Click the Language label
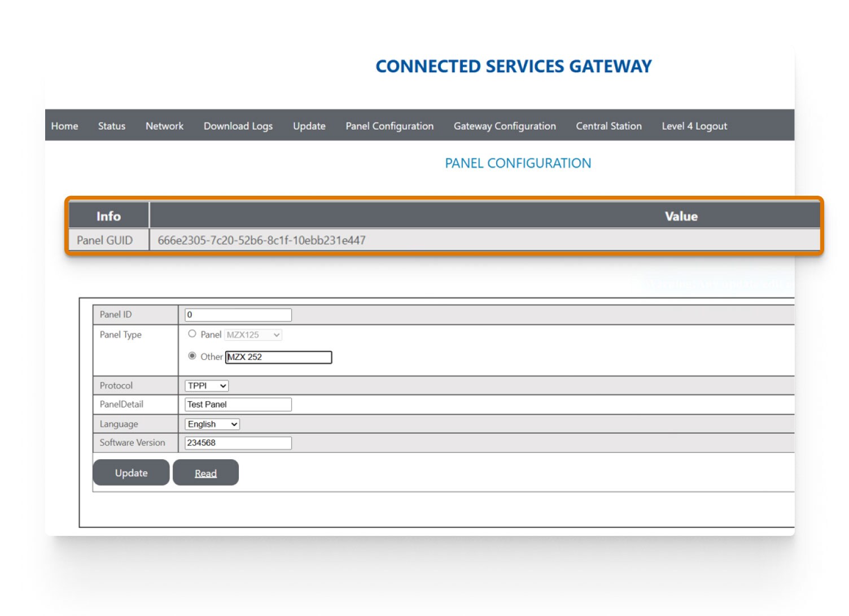Image resolution: width=849 pixels, height=616 pixels. (119, 424)
